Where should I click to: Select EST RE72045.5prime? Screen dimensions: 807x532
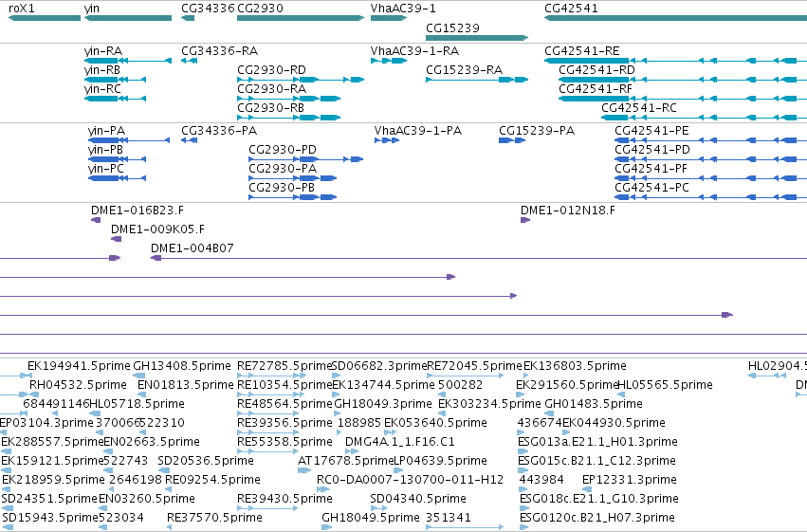point(474,366)
